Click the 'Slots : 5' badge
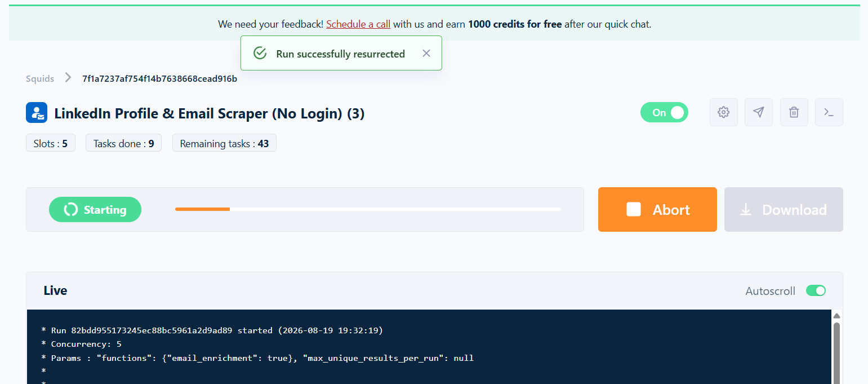The width and height of the screenshot is (868, 384). [x=51, y=143]
